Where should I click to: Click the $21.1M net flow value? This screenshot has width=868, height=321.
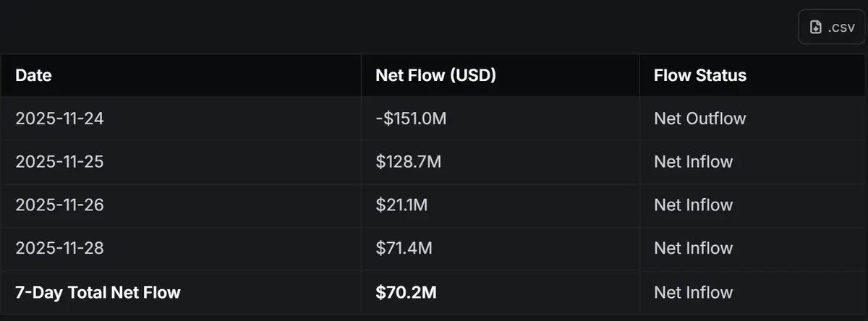pyautogui.click(x=401, y=205)
